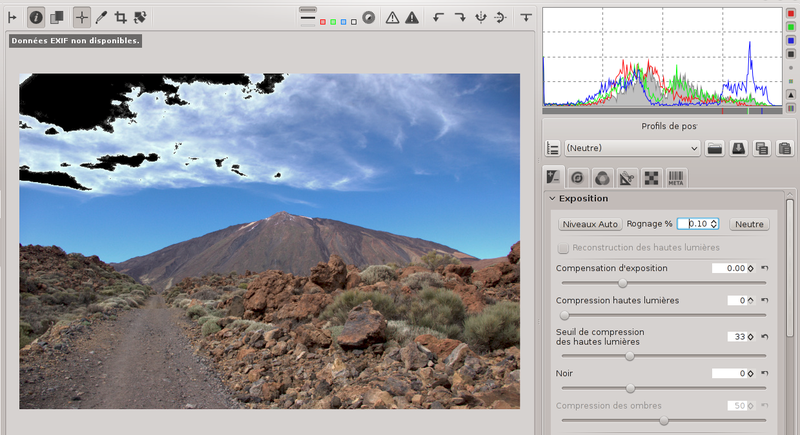Click the Niveaux Auto button
The image size is (800, 435).
click(590, 224)
